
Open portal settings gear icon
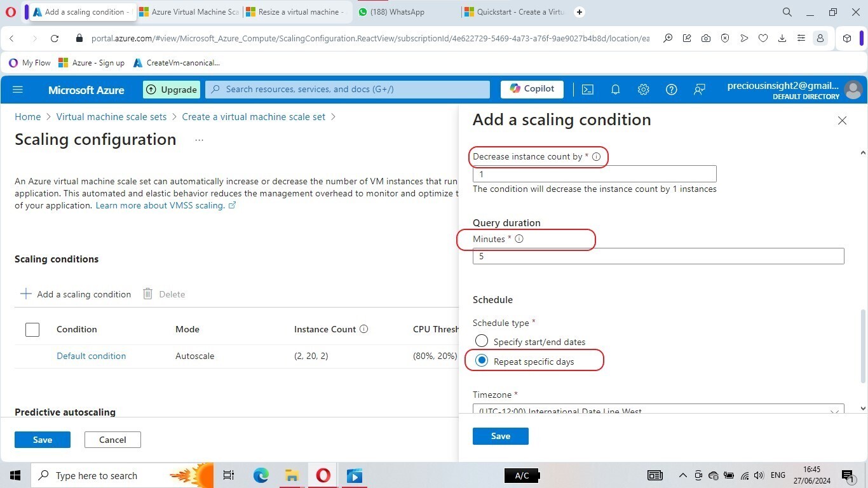(643, 90)
